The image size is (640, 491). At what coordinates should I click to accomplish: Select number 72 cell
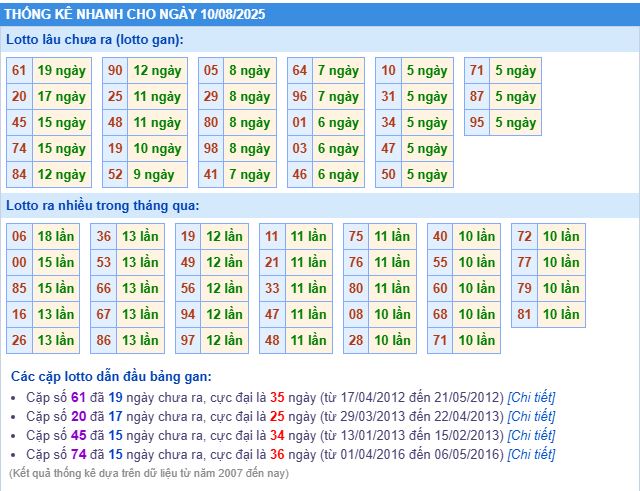point(524,236)
